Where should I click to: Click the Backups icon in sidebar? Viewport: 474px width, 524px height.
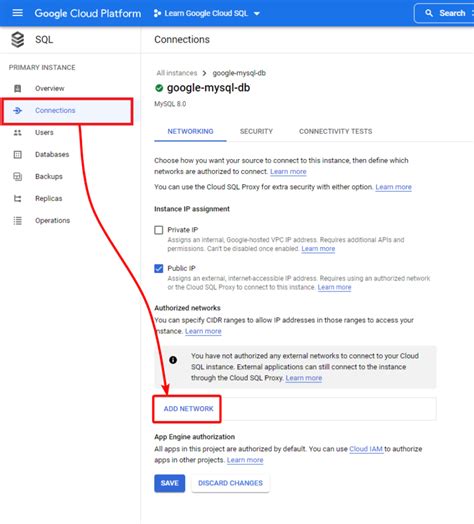pos(18,176)
